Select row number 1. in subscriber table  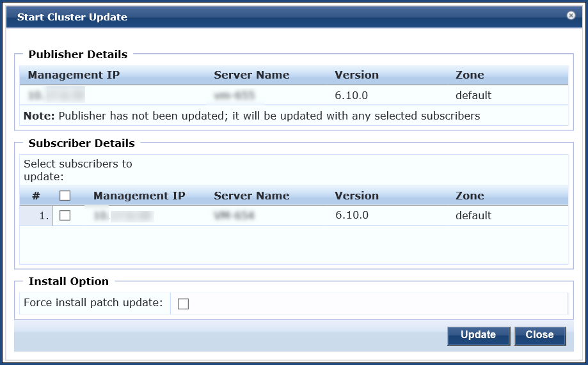pos(44,215)
